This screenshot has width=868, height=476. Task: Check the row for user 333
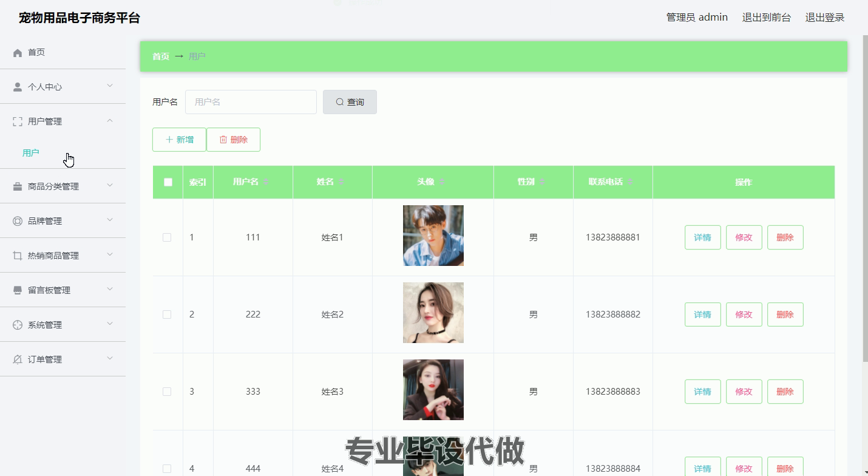[167, 392]
